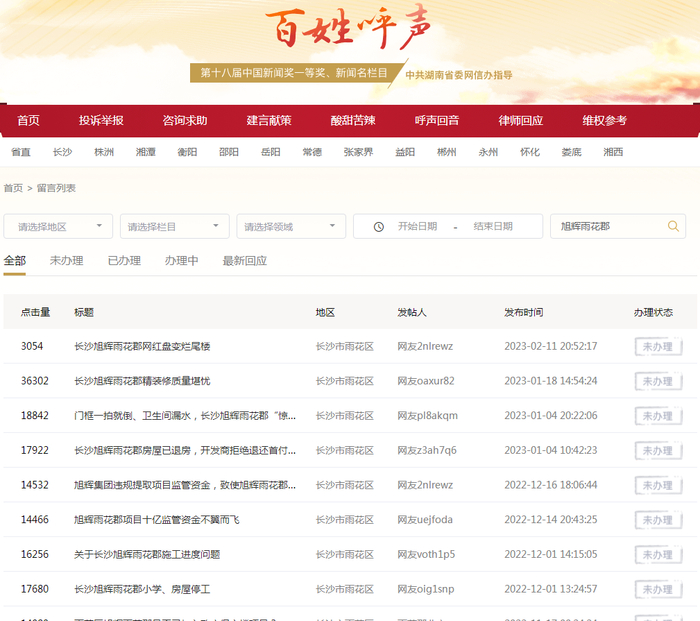Click the 百姓呼声 site logo
This screenshot has width=700, height=621.
(349, 28)
